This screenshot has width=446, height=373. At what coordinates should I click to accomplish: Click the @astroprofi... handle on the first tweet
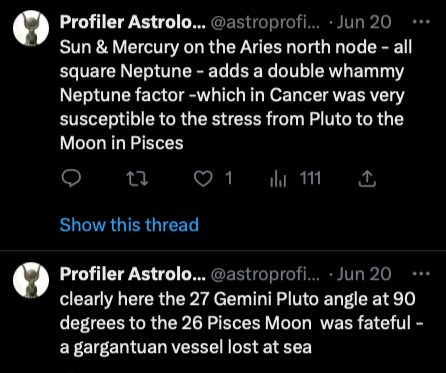(265, 23)
